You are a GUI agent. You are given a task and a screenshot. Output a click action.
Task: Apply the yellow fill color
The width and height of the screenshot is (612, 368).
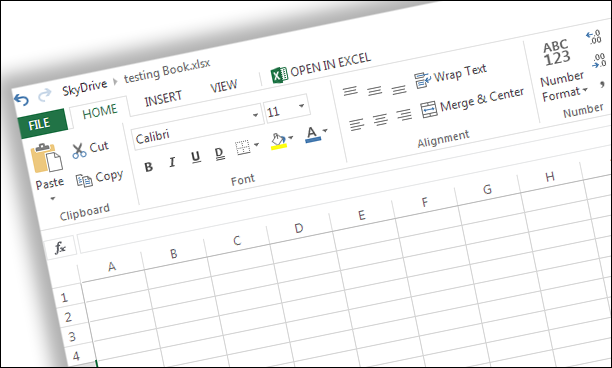click(x=278, y=141)
